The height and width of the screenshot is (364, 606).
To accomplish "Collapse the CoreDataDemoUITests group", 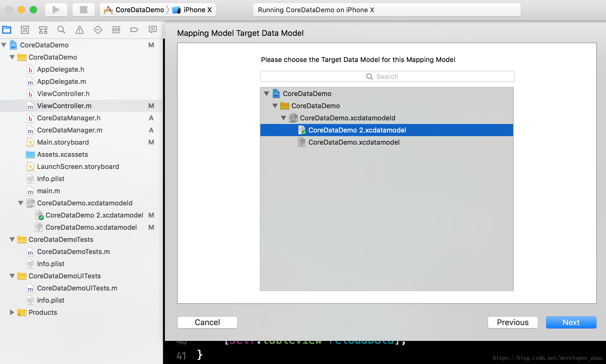I will click(x=12, y=276).
